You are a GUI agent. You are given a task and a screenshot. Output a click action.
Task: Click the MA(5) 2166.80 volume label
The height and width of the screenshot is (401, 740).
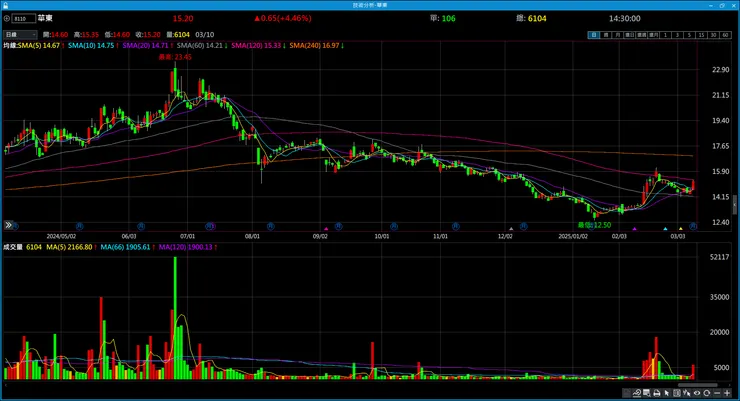[x=69, y=247]
